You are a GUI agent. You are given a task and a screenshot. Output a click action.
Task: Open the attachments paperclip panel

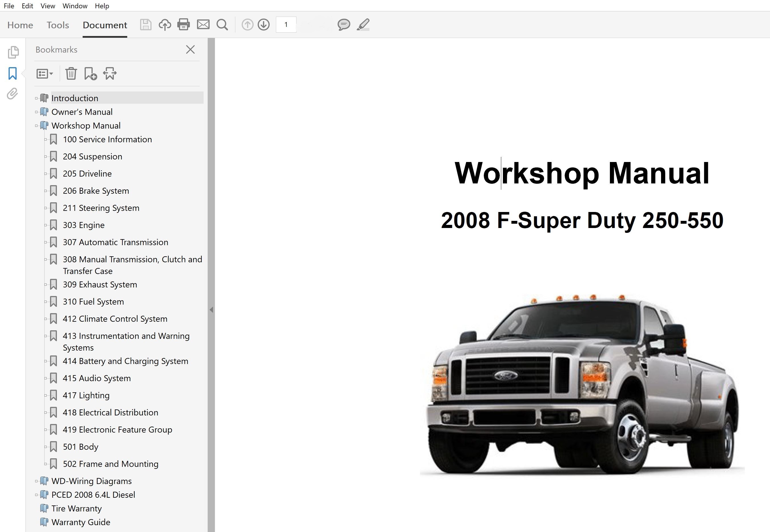coord(12,94)
